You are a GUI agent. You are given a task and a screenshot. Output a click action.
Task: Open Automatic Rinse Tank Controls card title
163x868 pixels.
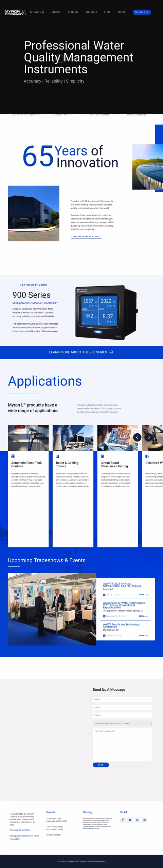click(26, 465)
